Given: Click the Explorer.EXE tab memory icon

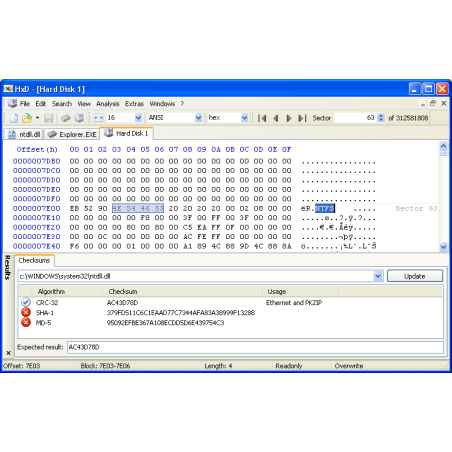Looking at the screenshot, I should 52,134.
